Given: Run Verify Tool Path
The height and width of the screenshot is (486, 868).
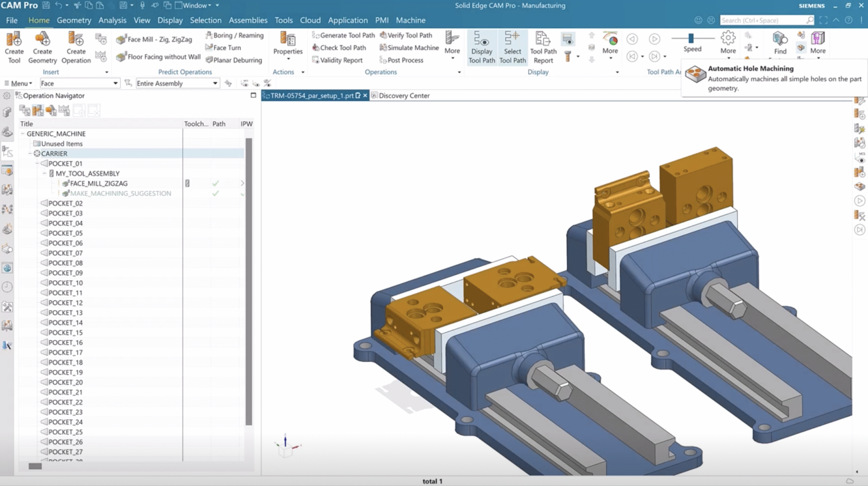Looking at the screenshot, I should point(407,35).
